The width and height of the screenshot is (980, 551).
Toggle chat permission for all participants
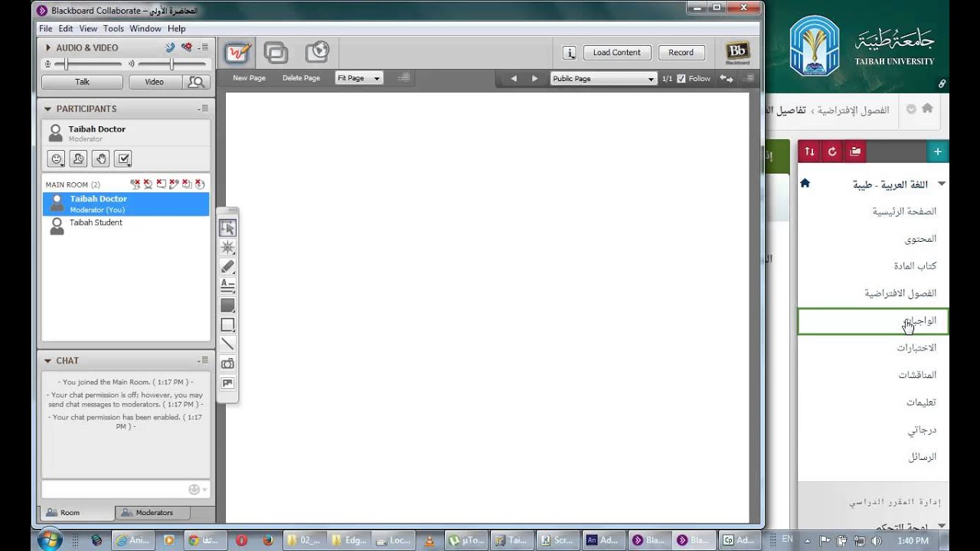161,184
